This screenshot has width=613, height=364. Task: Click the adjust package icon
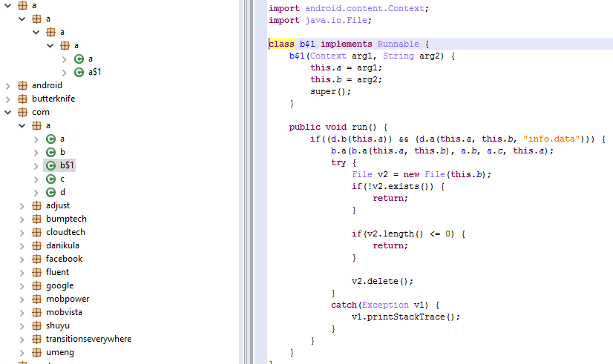point(37,206)
